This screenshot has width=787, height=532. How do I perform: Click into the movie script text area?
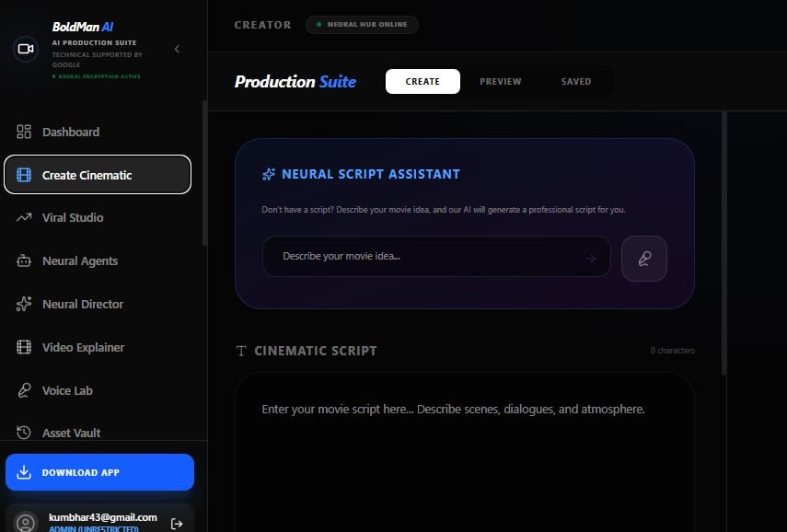click(x=465, y=452)
